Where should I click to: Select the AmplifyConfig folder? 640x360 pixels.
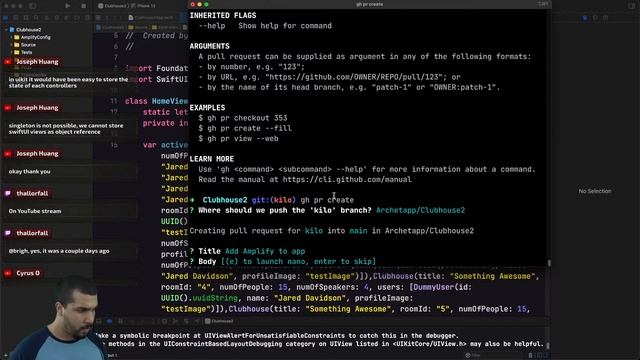point(32,37)
